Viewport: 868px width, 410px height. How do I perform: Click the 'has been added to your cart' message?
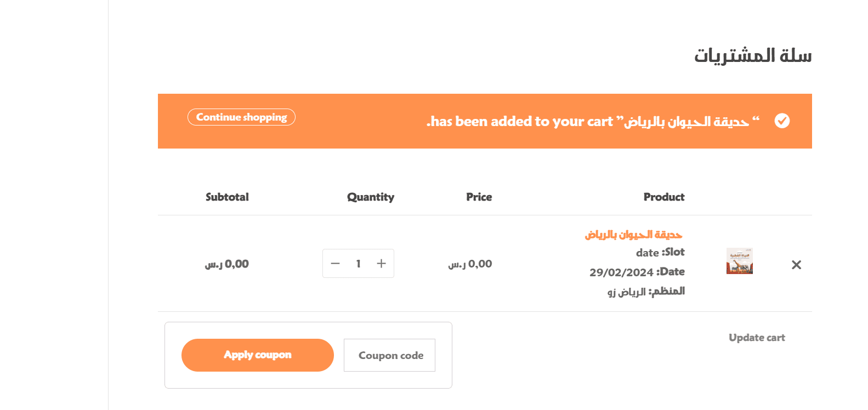pyautogui.click(x=520, y=121)
